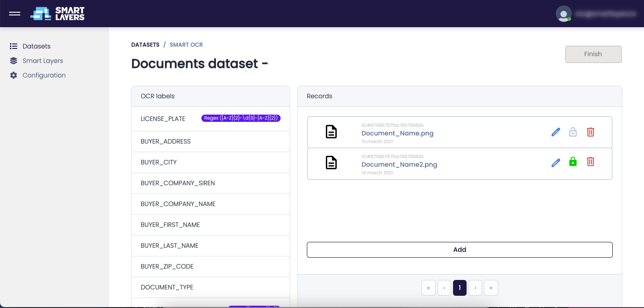Toggle the grey lock on Document_Name.png
Screen dimensions: 644x308
[x=573, y=132]
